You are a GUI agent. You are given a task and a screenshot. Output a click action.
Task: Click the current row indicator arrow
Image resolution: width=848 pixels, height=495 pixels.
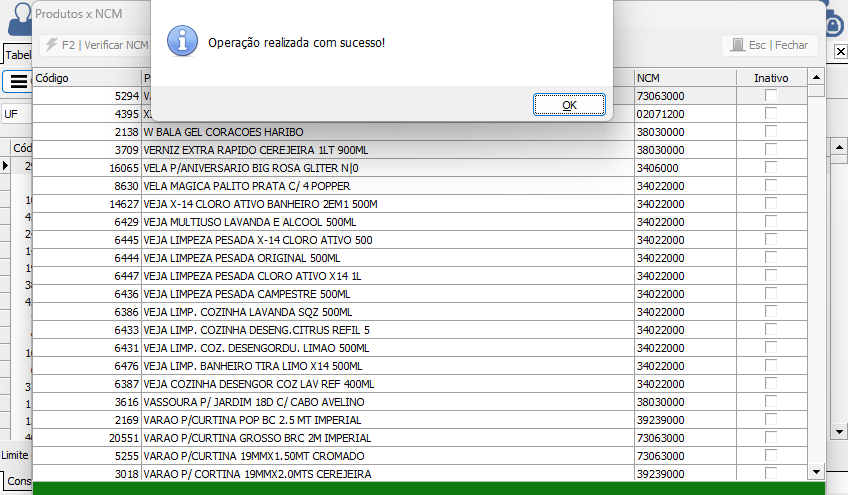(x=5, y=166)
